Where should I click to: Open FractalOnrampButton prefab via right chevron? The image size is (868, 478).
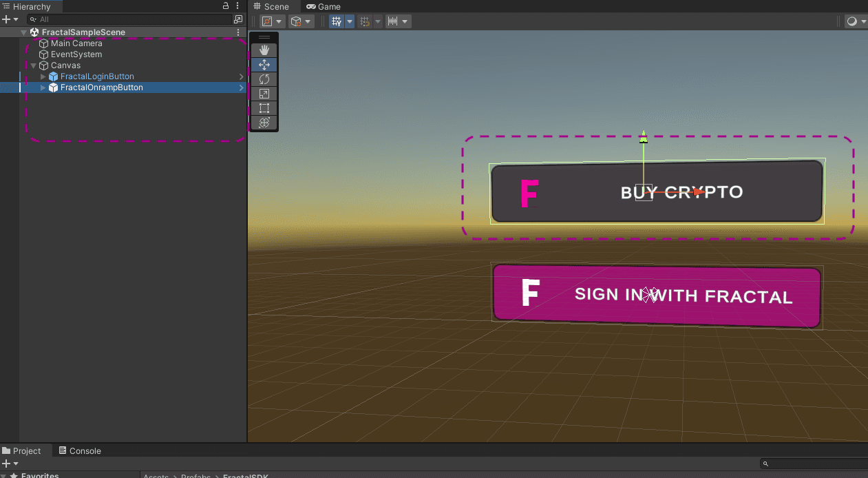coord(242,87)
